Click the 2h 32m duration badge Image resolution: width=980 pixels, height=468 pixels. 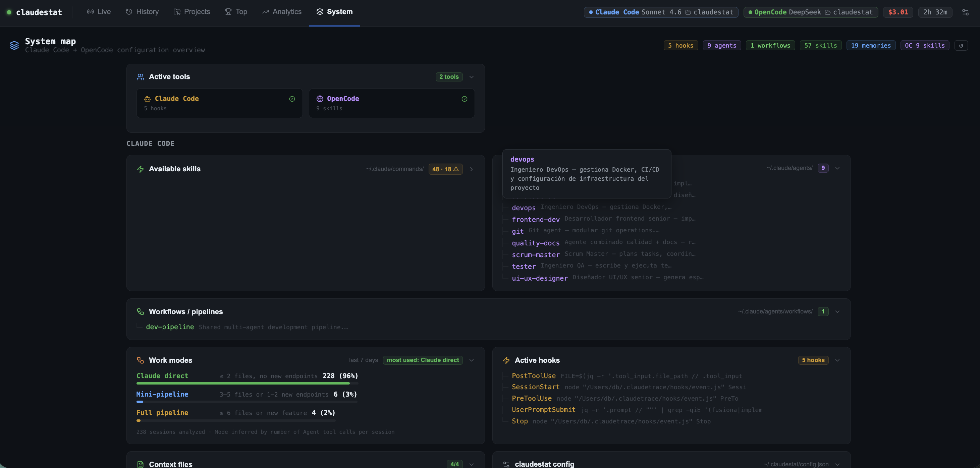point(935,12)
